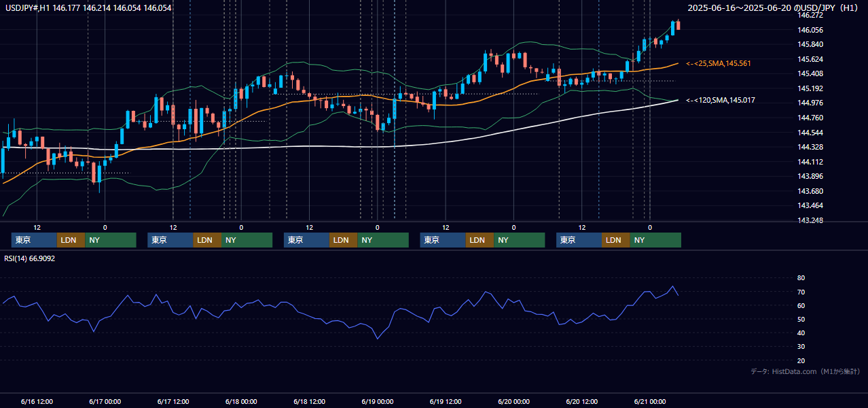The image size is (868, 408).
Task: Click the RSI axis value 30
Action: 801,347
